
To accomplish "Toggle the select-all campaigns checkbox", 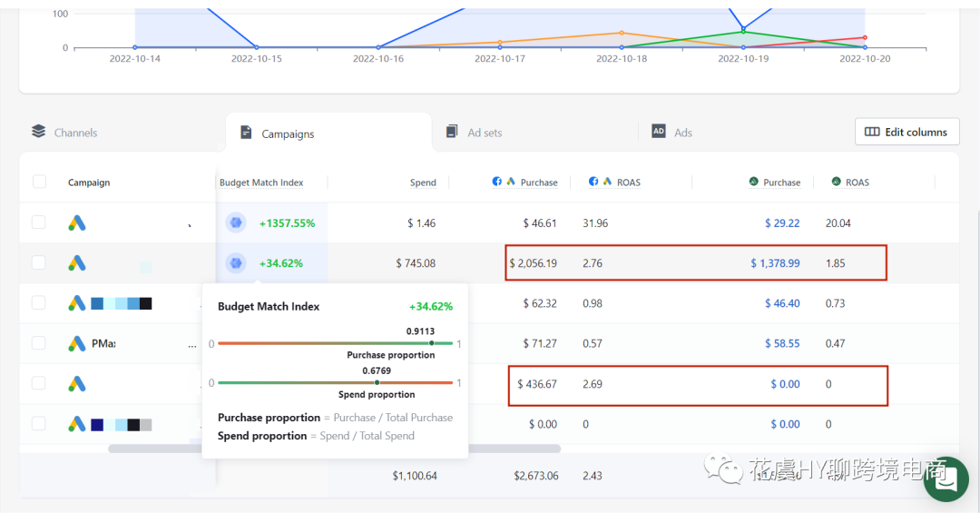I will (x=39, y=182).
